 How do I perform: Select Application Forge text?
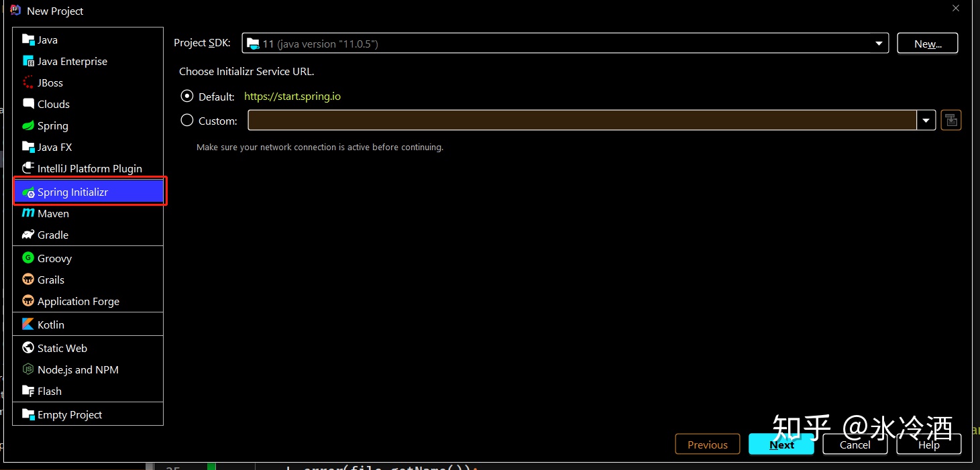tap(78, 302)
